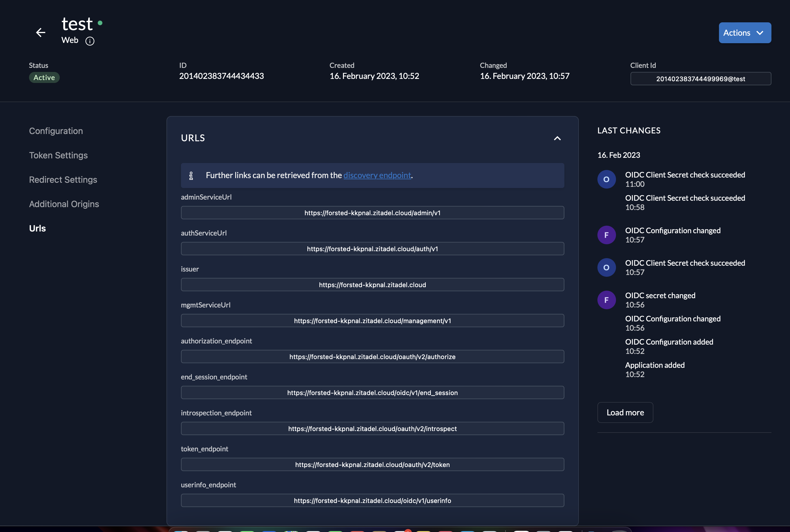
Task: Click the issuer URL field
Action: click(372, 285)
